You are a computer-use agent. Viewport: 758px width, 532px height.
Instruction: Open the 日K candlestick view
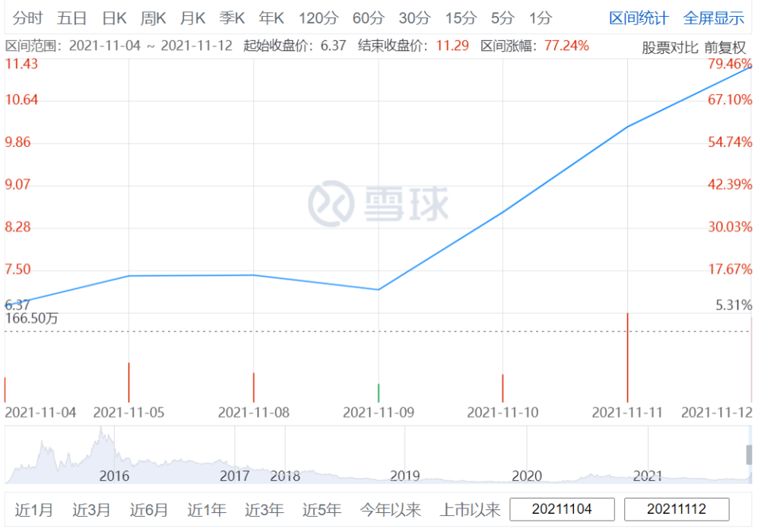114,18
